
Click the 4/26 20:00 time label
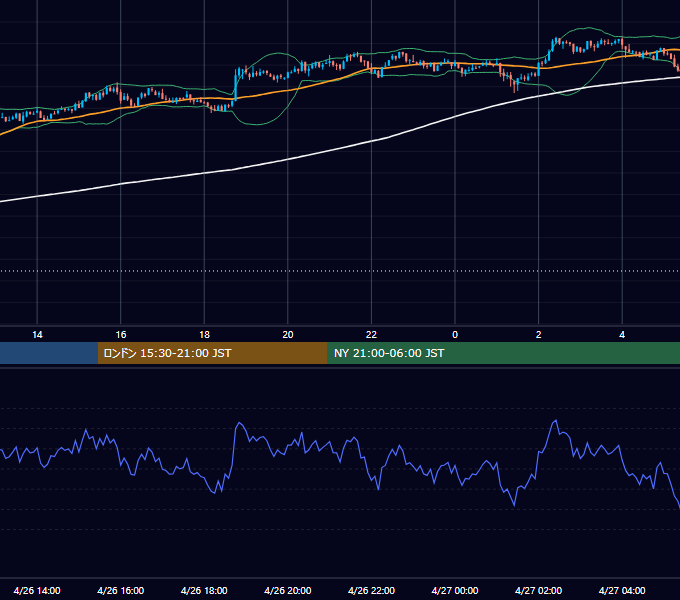pos(288,590)
